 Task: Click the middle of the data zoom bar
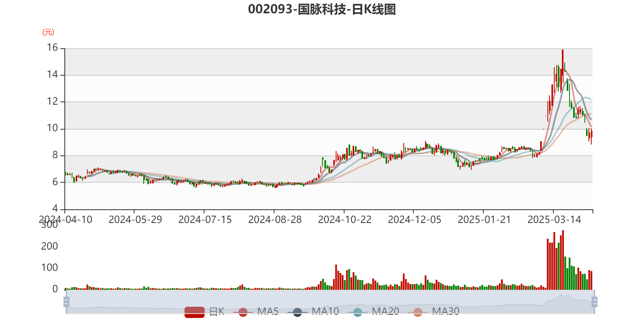[330, 301]
